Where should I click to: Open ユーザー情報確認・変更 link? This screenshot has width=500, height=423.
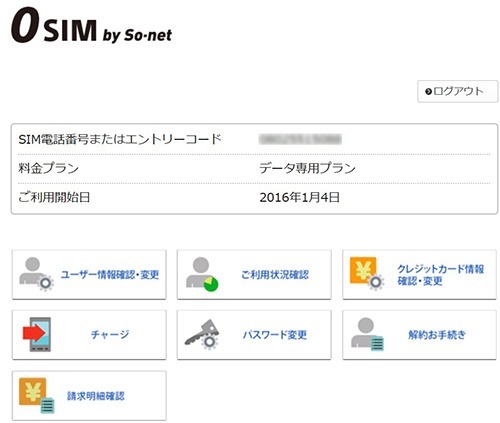pyautogui.click(x=110, y=275)
